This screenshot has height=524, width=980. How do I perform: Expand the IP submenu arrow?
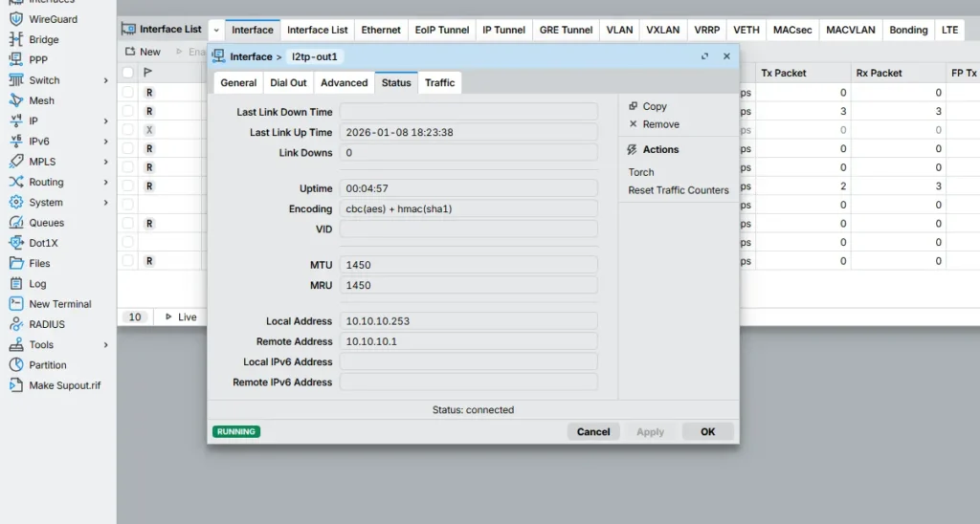click(105, 121)
